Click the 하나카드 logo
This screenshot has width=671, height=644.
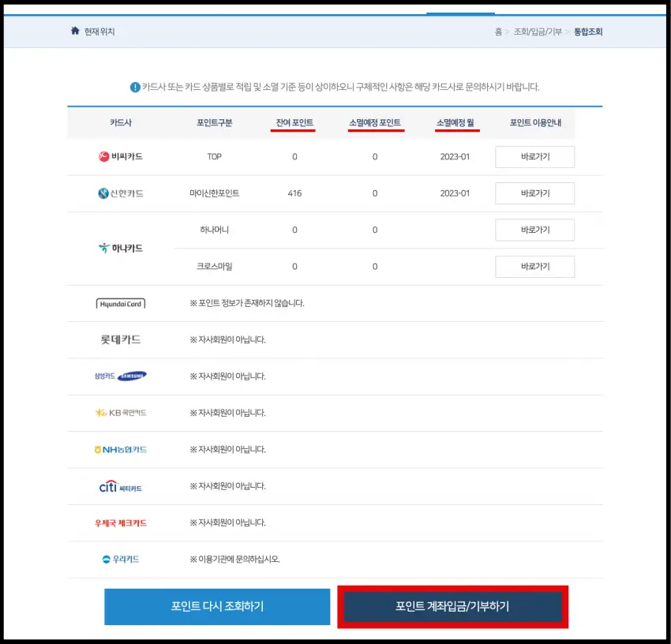pos(120,248)
